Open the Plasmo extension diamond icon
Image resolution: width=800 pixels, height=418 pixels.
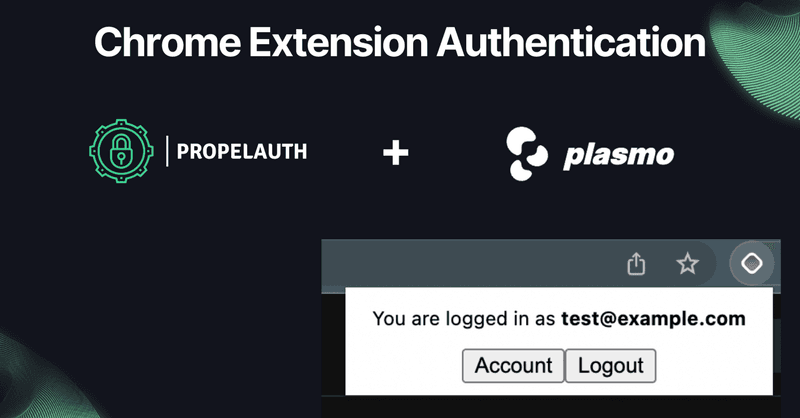click(x=752, y=263)
